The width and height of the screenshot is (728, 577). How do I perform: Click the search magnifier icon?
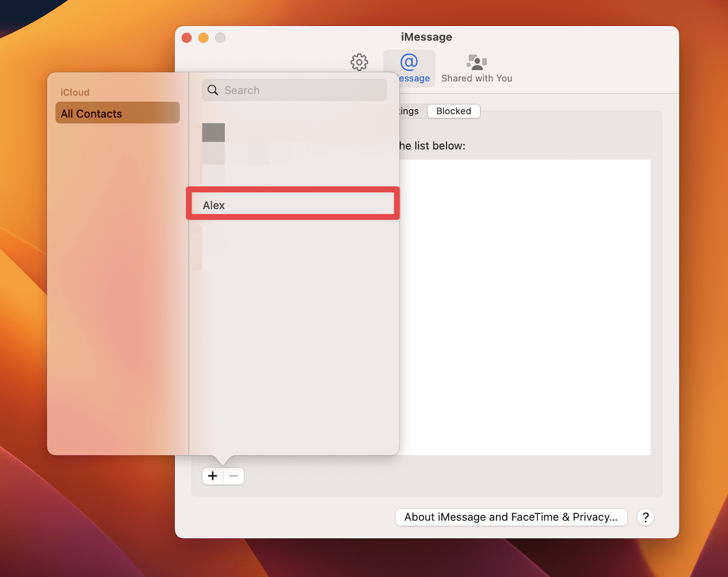[x=212, y=90]
